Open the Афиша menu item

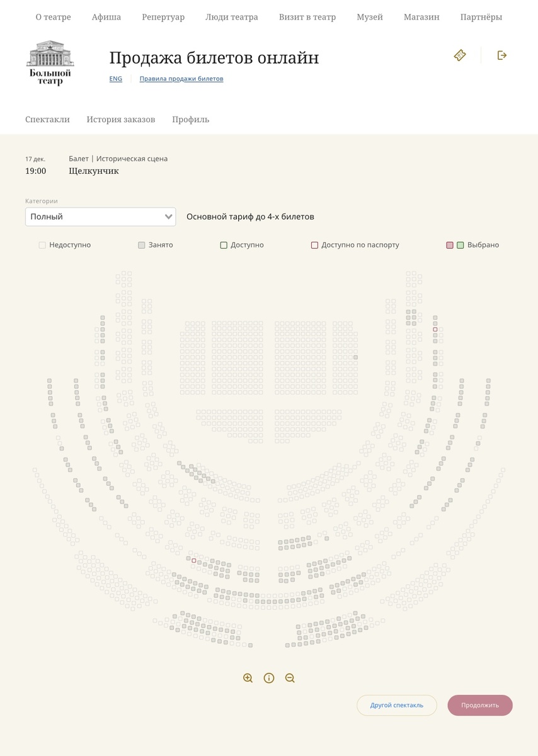click(x=106, y=17)
